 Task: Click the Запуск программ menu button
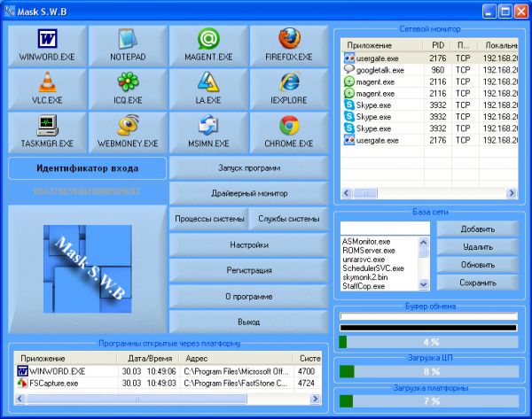[x=248, y=167]
